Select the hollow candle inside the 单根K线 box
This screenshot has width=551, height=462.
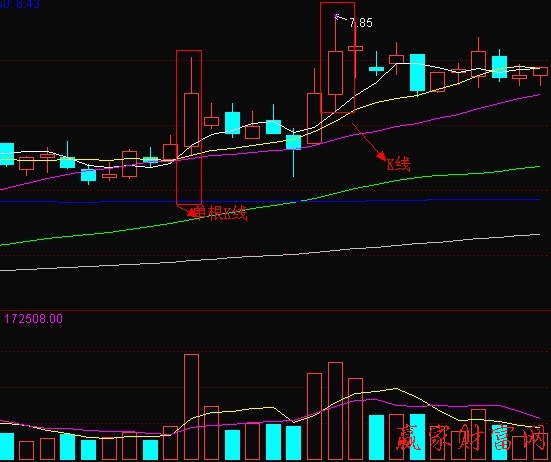[x=192, y=119]
